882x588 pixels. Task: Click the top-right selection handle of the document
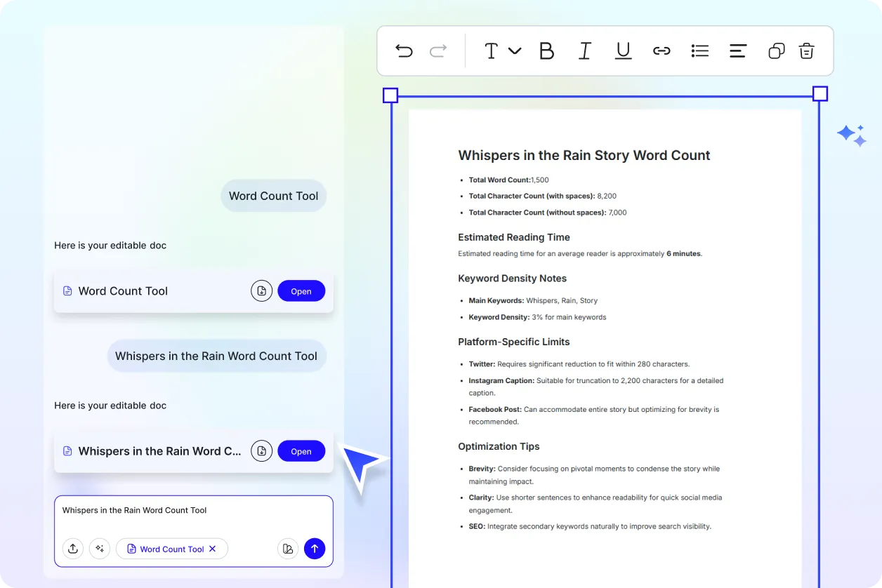coord(820,94)
